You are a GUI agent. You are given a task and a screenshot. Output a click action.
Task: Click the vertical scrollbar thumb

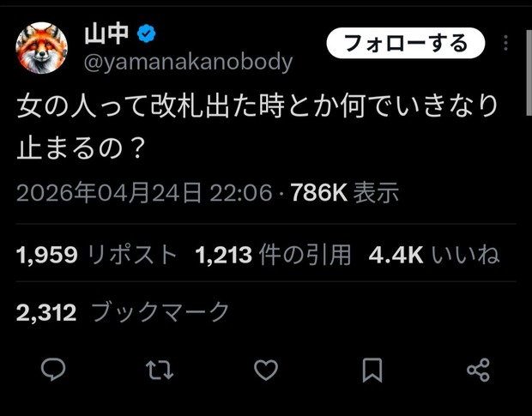point(529,73)
